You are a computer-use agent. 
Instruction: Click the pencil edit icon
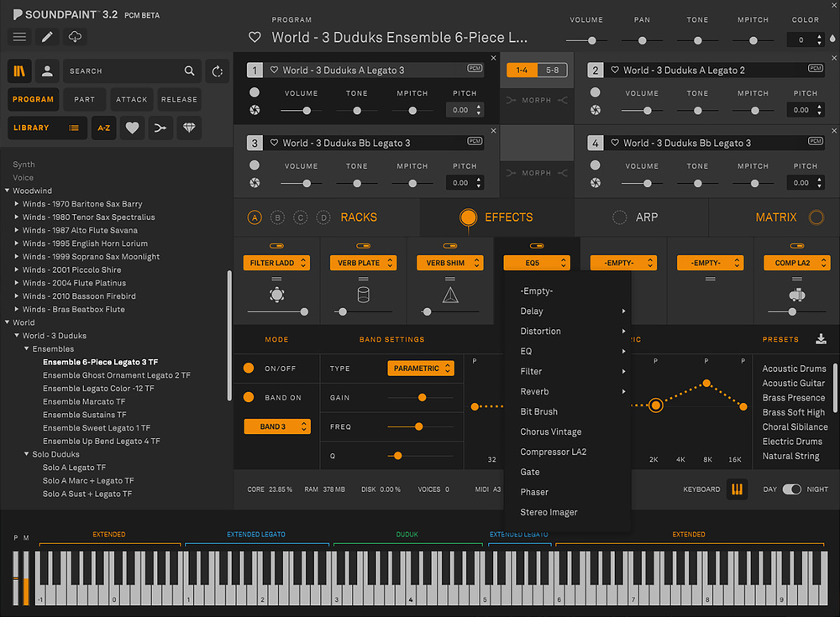click(x=47, y=37)
